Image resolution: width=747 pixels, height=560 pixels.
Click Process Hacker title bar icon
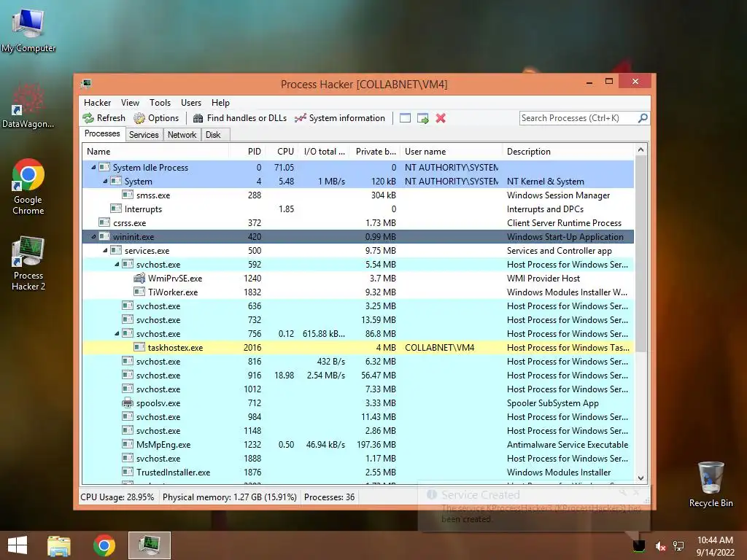pos(86,85)
